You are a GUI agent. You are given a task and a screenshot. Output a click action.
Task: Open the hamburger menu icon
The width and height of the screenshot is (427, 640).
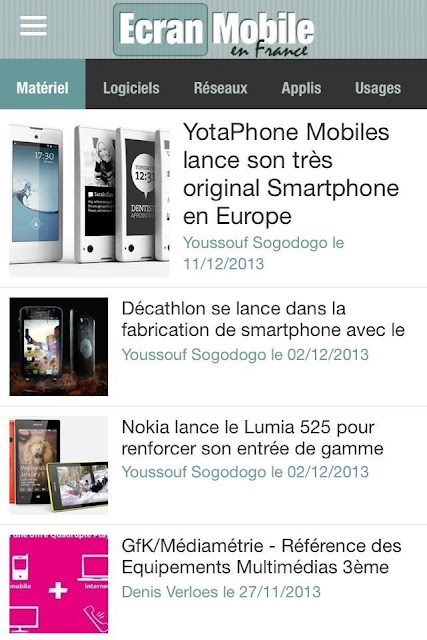33,26
